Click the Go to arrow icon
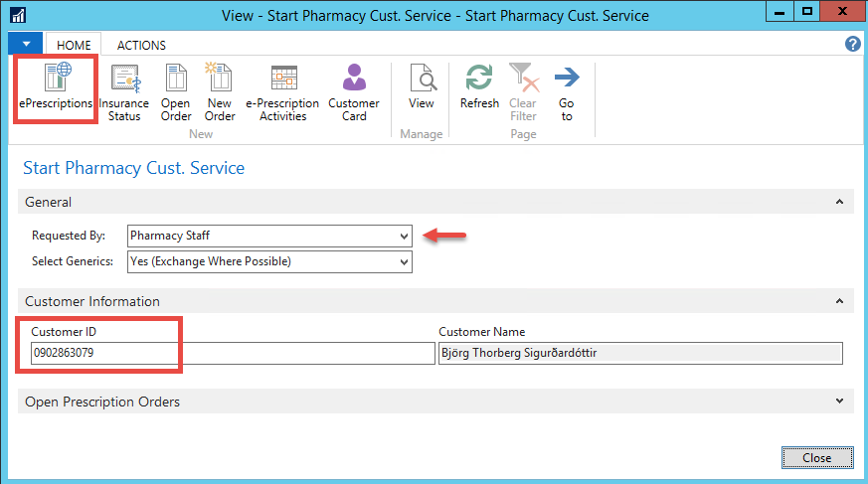 pyautogui.click(x=567, y=93)
